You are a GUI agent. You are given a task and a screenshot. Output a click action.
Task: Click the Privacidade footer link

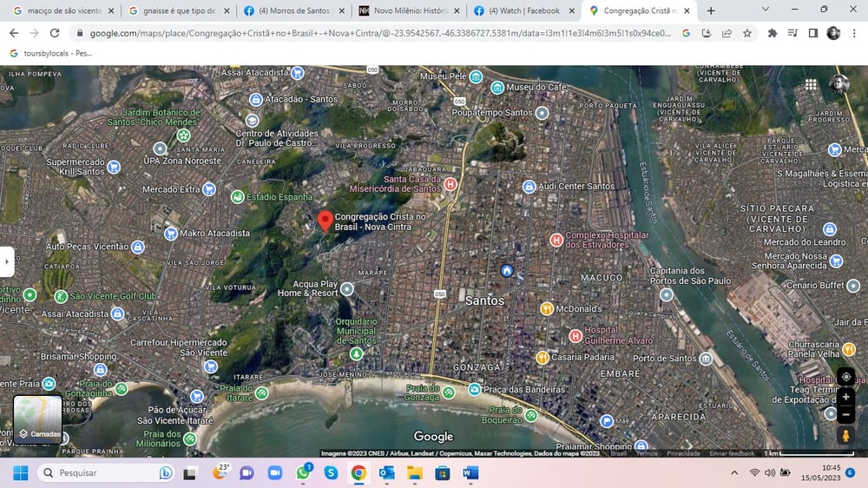click(683, 453)
